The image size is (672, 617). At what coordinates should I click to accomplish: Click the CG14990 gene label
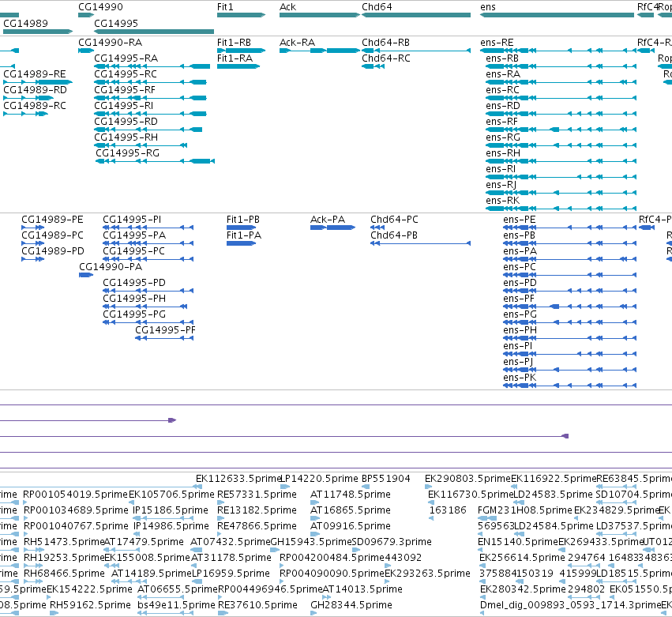[x=100, y=7]
